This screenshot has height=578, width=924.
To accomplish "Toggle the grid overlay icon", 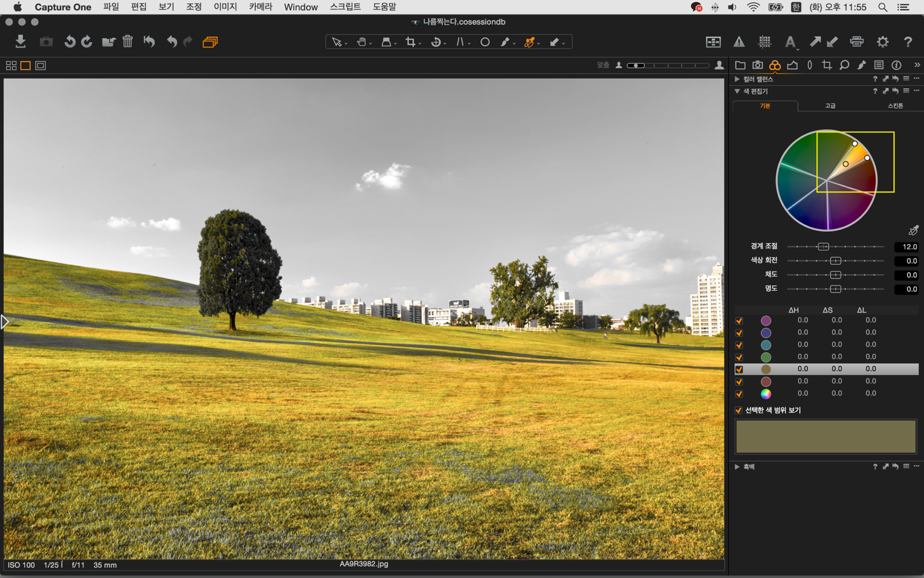I will coord(765,42).
